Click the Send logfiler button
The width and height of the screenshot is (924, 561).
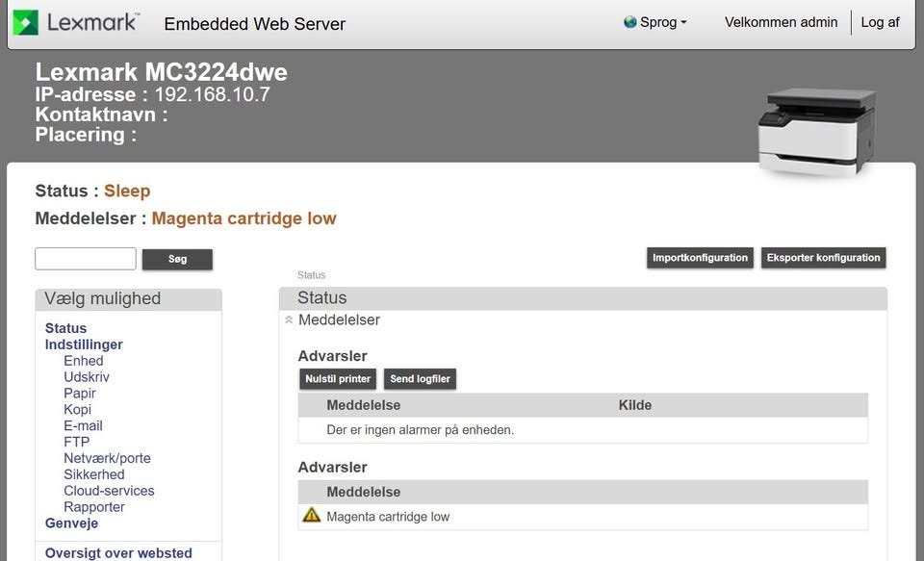point(420,379)
